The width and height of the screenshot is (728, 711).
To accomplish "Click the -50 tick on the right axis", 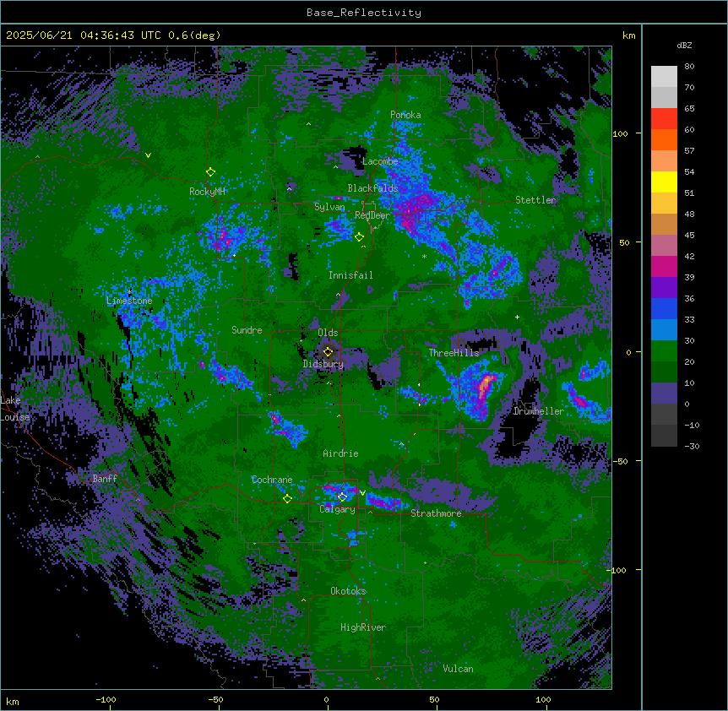I will coord(620,461).
